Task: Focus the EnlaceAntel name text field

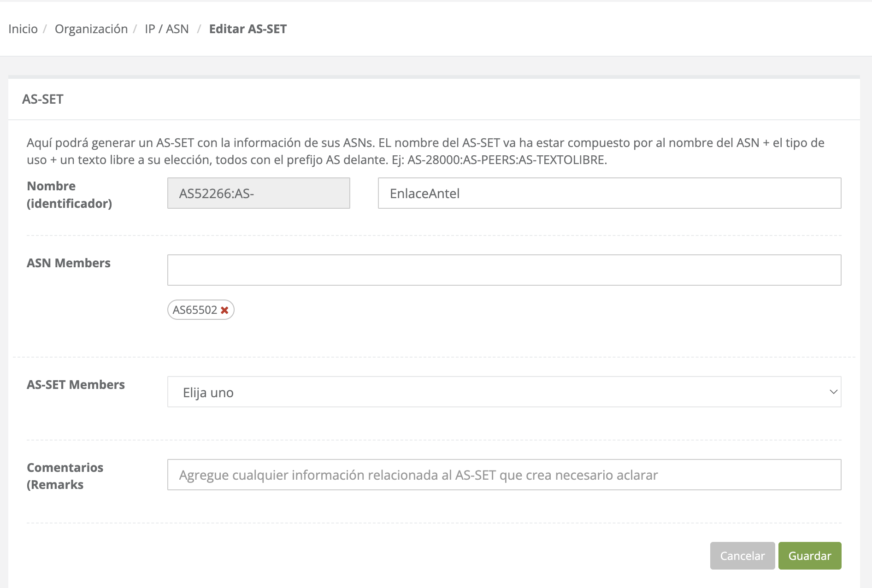Action: pyautogui.click(x=609, y=194)
